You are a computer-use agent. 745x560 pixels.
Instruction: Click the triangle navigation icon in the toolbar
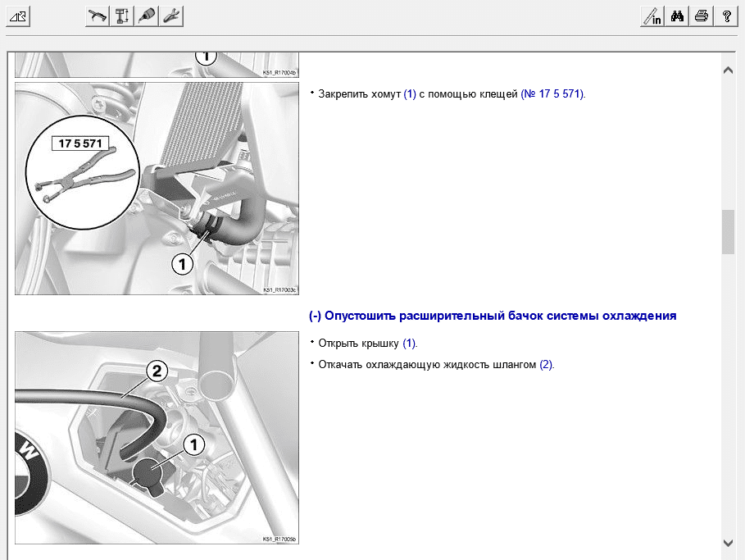[18, 16]
